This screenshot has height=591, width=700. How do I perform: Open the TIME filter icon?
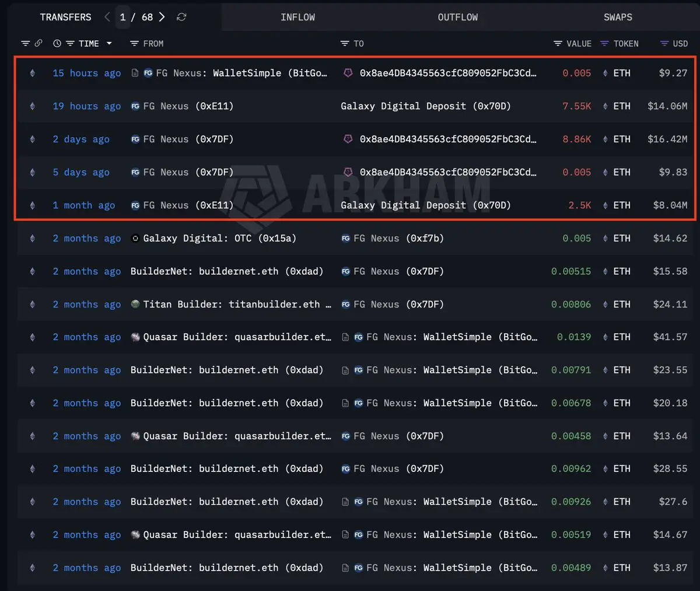[x=70, y=44]
